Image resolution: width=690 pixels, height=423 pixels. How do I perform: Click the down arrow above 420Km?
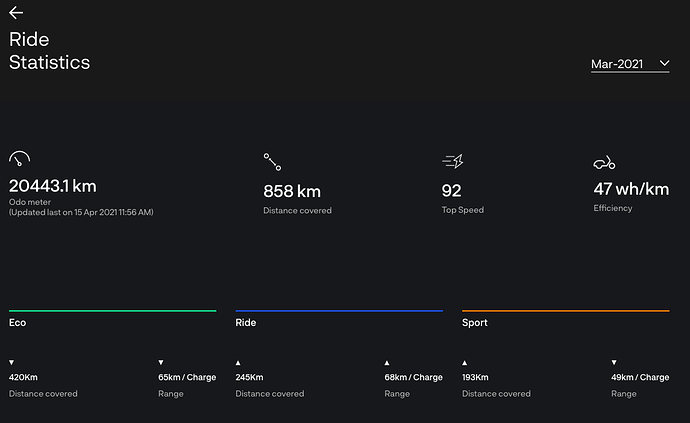[11, 362]
